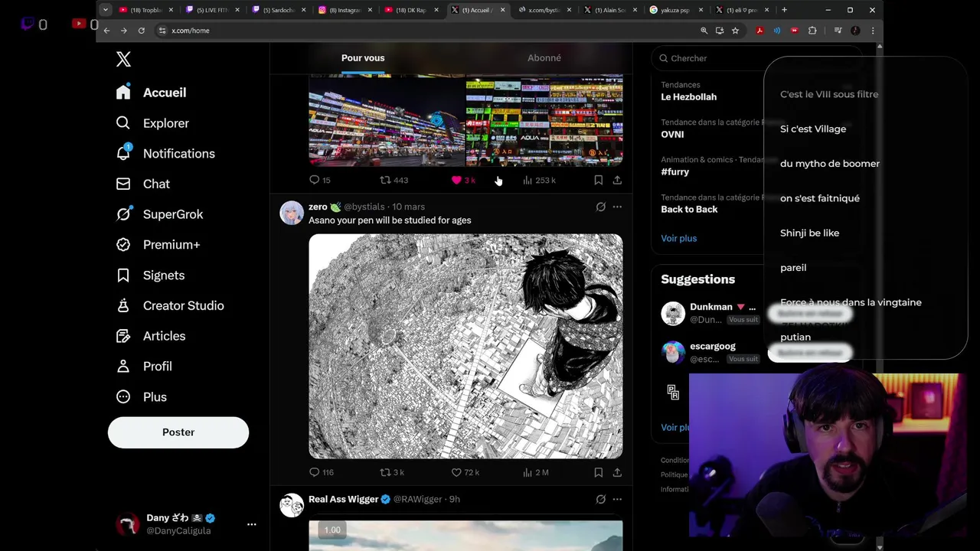Click Grok icon on zero's post
This screenshot has height=551, width=980.
click(601, 207)
